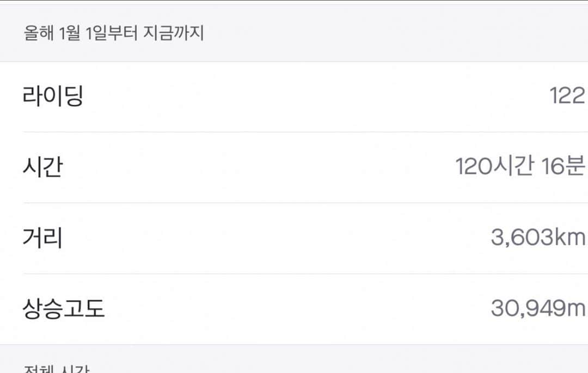Select the 라이딩 row label
Screen dimensions: 588x373
[53, 96]
